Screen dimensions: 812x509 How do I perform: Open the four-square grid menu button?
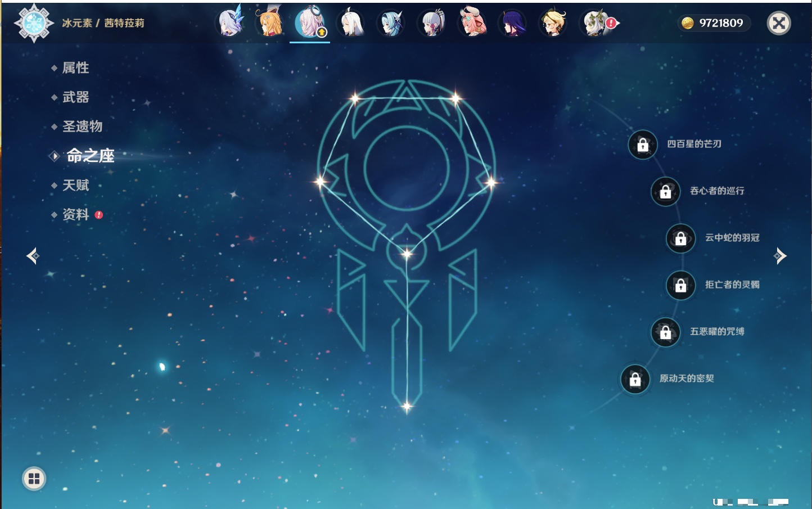coord(34,479)
